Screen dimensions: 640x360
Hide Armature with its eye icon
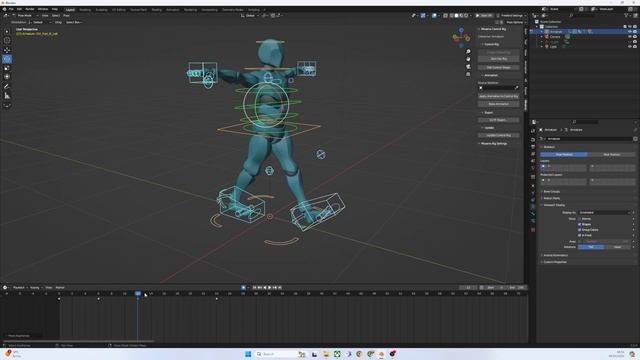click(630, 31)
